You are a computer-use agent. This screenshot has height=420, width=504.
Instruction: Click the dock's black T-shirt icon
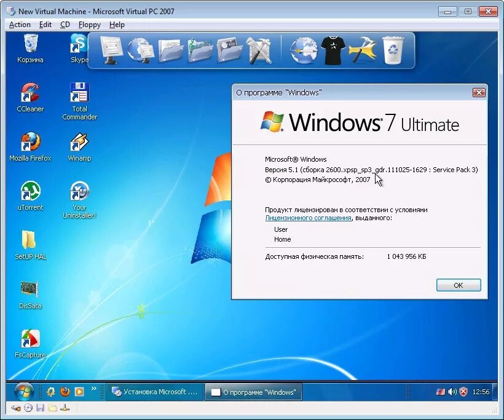point(333,50)
